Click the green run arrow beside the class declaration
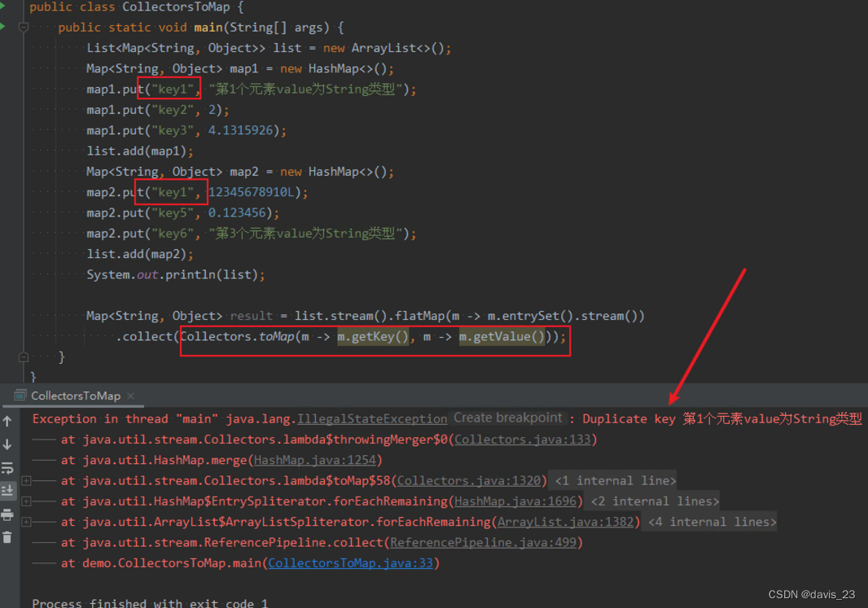 [x=5, y=7]
